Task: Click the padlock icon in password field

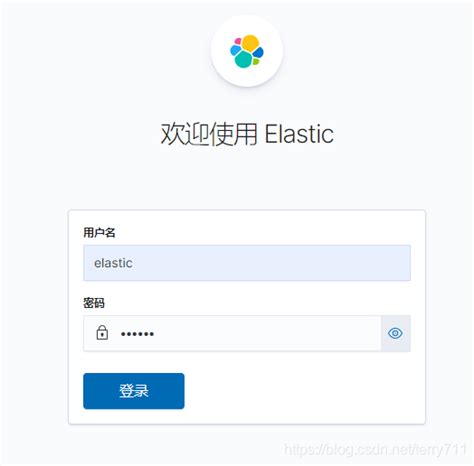Action: pos(102,333)
